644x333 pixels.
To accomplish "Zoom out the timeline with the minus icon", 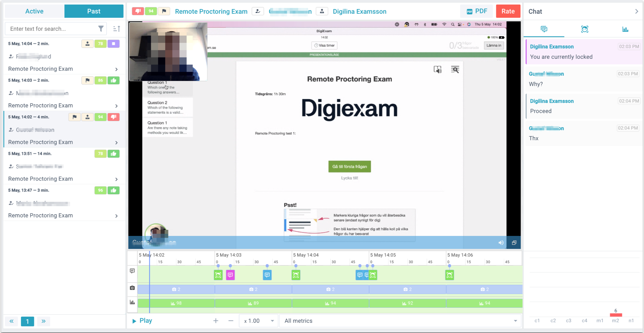I will (x=231, y=321).
